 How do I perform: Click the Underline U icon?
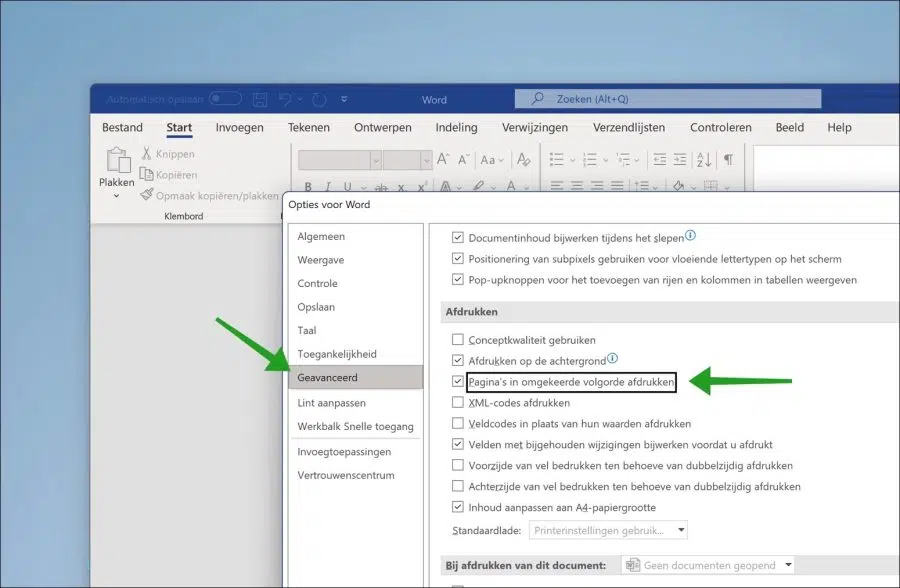pyautogui.click(x=347, y=187)
